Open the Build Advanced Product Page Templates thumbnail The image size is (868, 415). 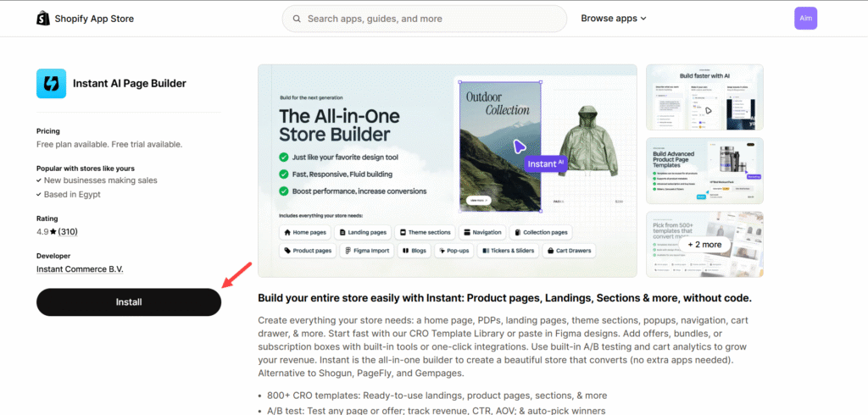coord(704,170)
